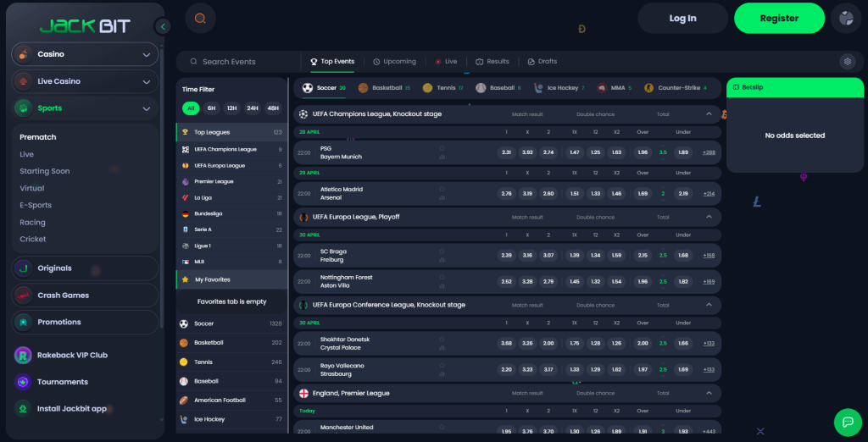Image resolution: width=868 pixels, height=442 pixels.
Task: Collapse the left sidebar arrow button
Action: click(163, 27)
